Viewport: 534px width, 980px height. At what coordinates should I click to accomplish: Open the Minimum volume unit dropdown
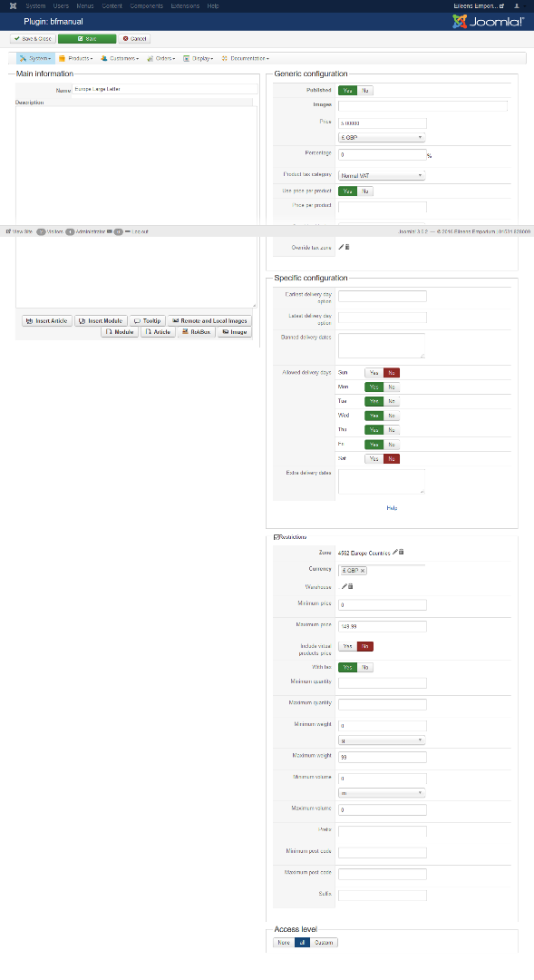tap(382, 792)
